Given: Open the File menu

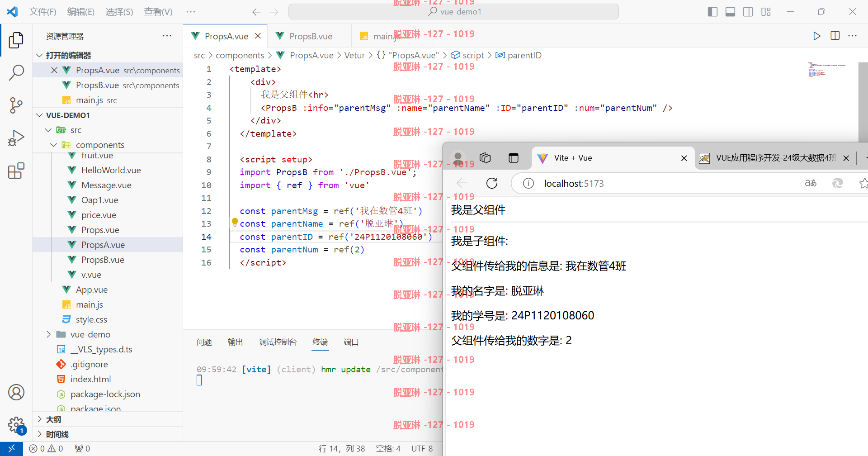Looking at the screenshot, I should click(x=43, y=12).
